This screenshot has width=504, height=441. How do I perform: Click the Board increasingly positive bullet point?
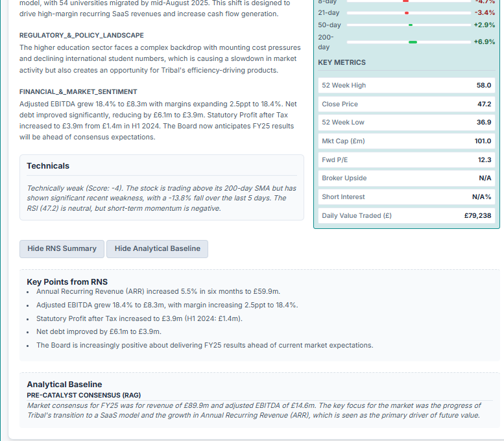pos(205,345)
